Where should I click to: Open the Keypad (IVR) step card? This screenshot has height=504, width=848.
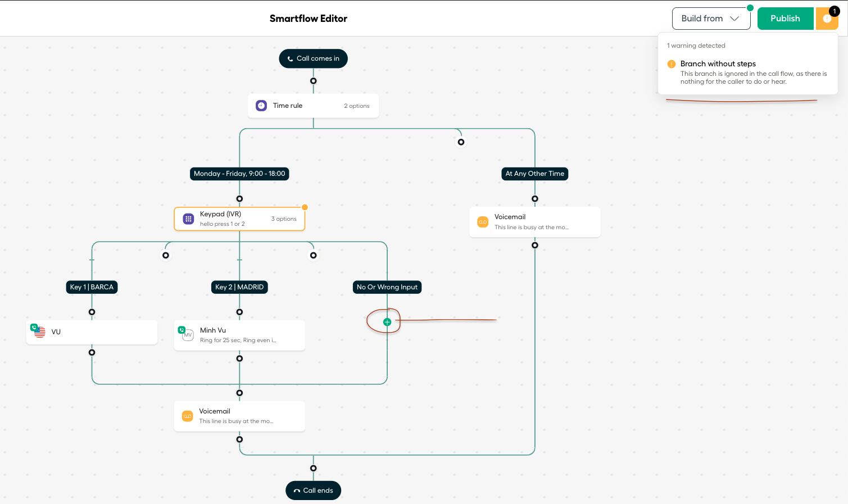[239, 219]
